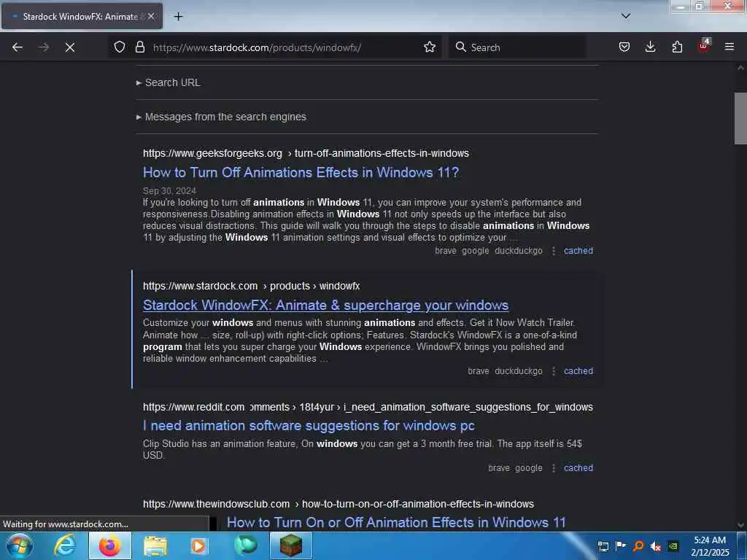
Task: Open Action Center flag tray icon
Action: [x=621, y=546]
